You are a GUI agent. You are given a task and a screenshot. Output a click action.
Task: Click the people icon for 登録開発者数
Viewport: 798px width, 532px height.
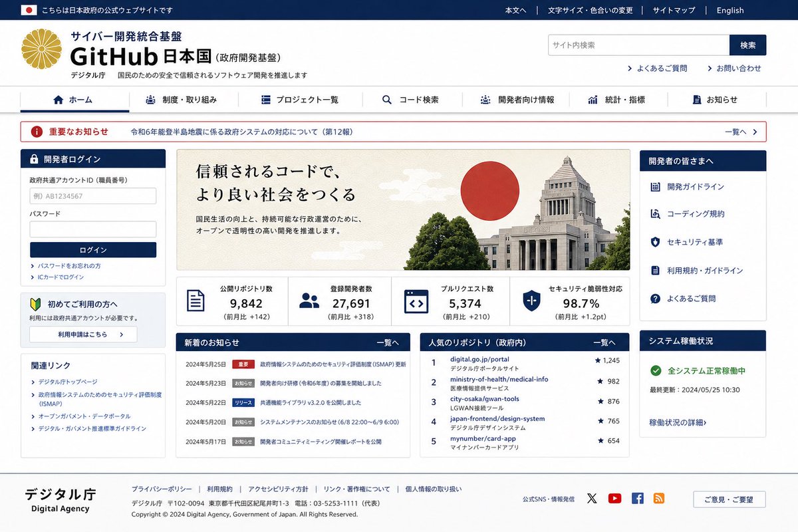tap(309, 301)
